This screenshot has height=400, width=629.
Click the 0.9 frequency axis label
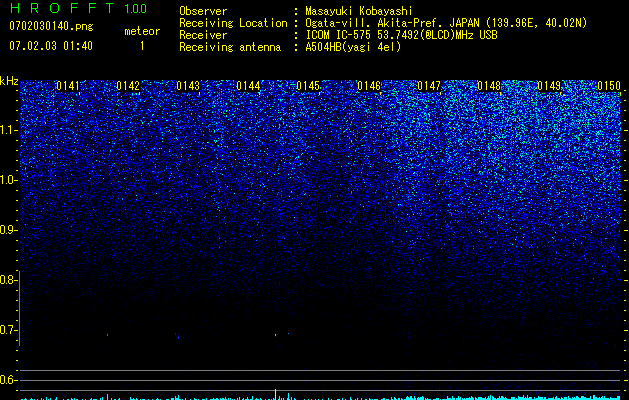coord(8,230)
